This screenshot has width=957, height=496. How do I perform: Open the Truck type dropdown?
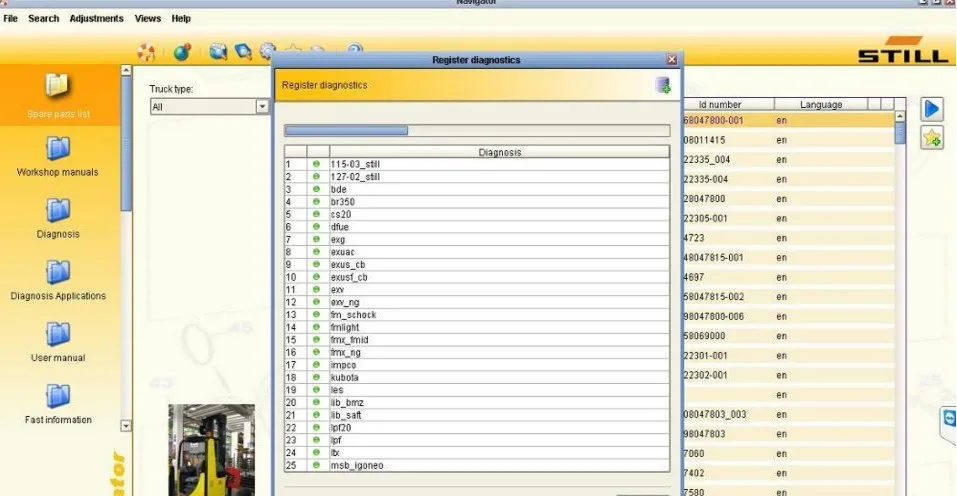[x=262, y=107]
